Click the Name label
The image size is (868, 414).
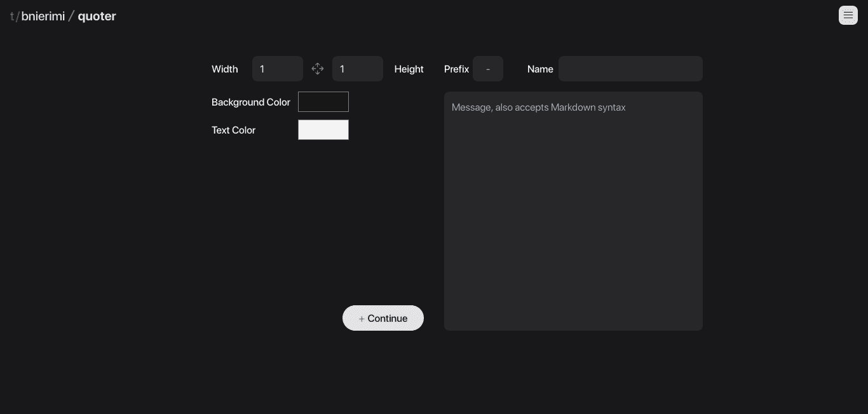point(540,69)
